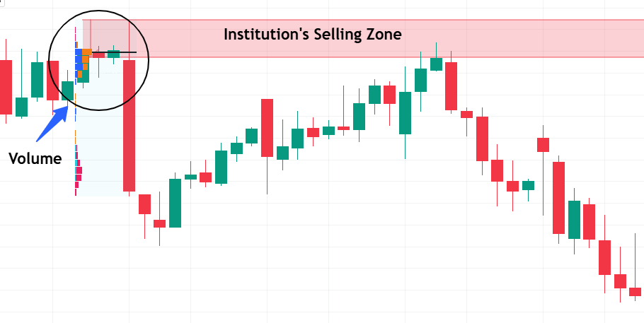Click the first red candle at far left
Viewport: 644px width, 323px height.
click(6, 86)
